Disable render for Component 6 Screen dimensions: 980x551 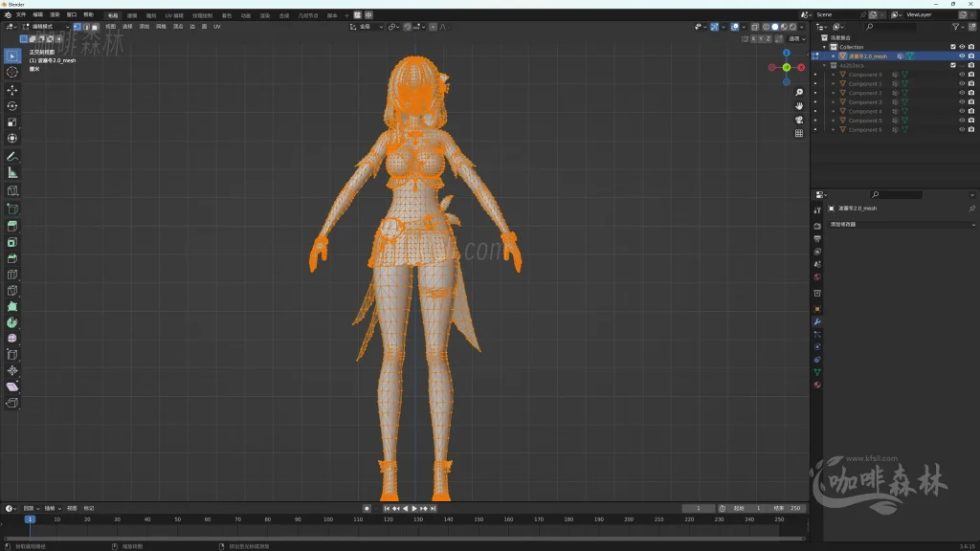[x=971, y=129]
